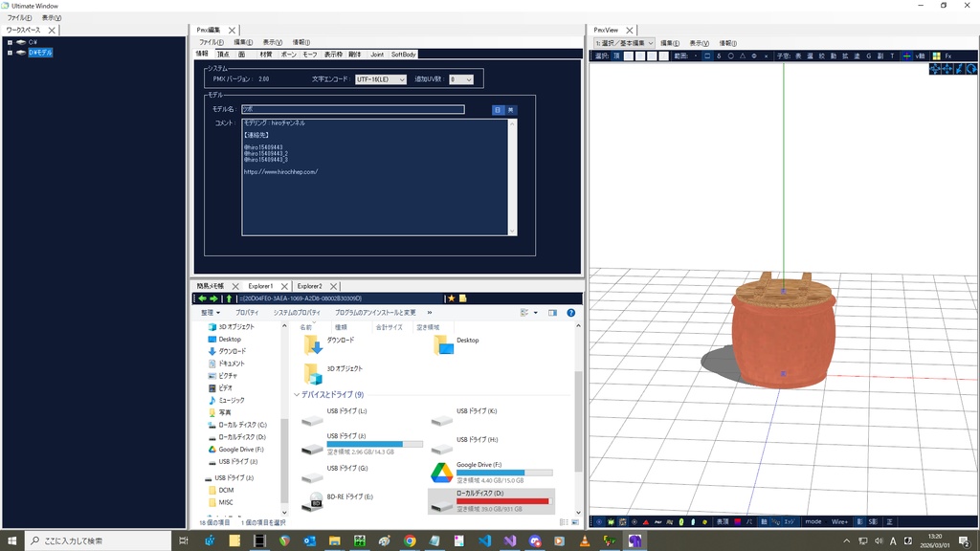Click the エッジ icon in the status bar

(790, 523)
